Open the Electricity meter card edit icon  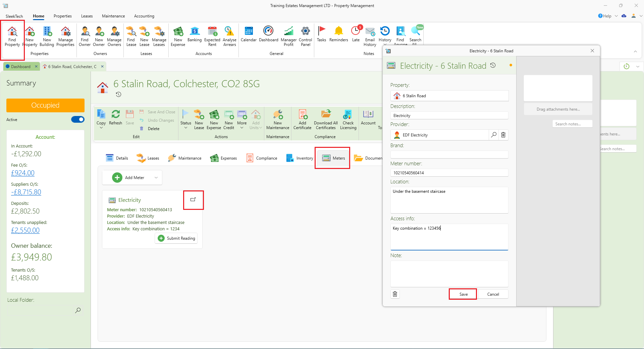pos(193,199)
